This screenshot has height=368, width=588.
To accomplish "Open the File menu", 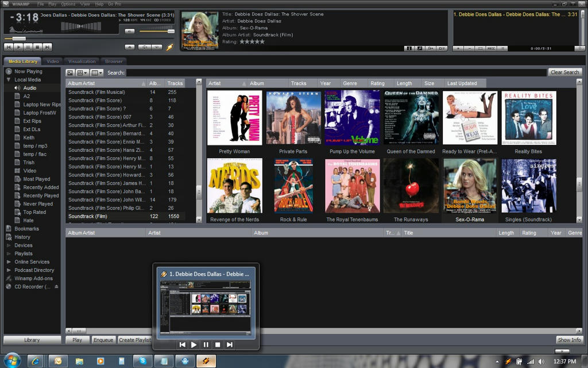I will [41, 4].
